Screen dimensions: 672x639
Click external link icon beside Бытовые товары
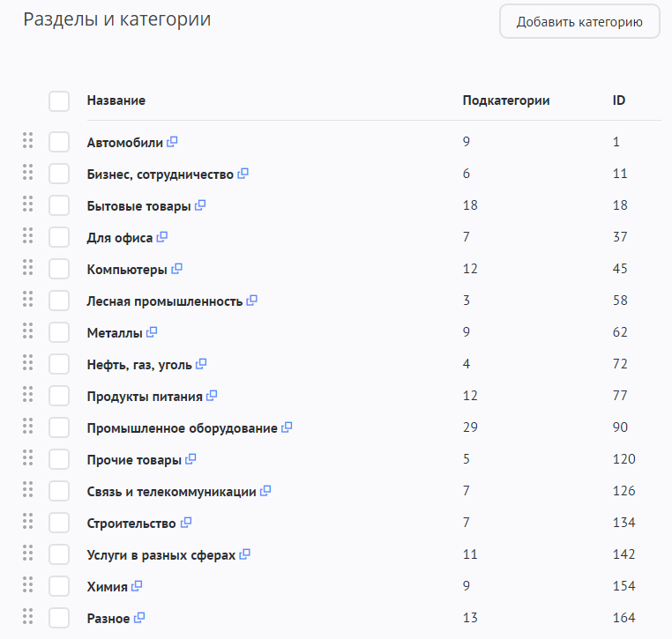pyautogui.click(x=200, y=205)
